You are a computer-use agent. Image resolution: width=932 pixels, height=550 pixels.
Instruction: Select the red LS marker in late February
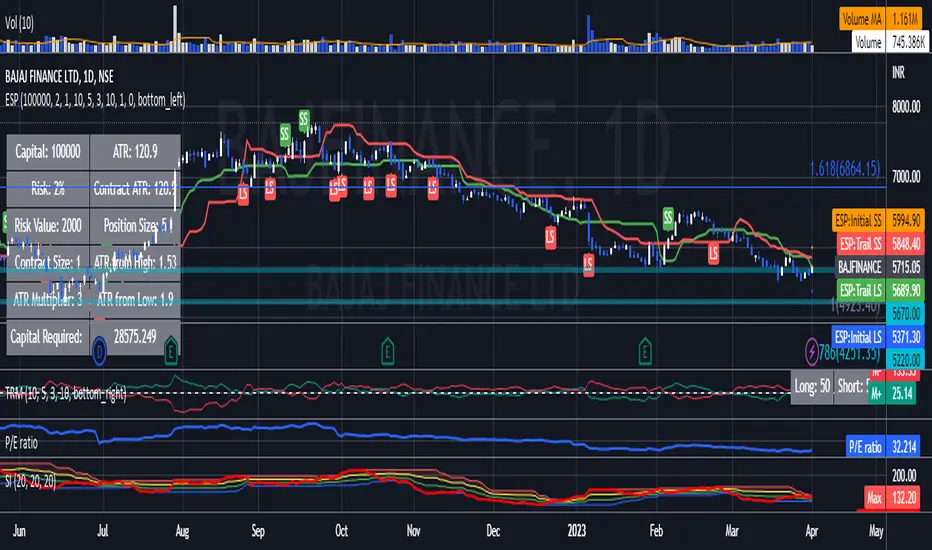pos(713,253)
